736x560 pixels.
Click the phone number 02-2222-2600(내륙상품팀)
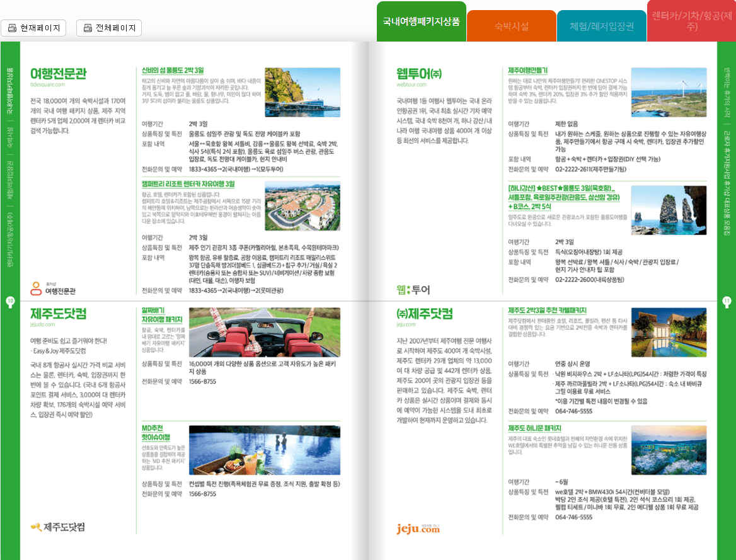pos(590,280)
